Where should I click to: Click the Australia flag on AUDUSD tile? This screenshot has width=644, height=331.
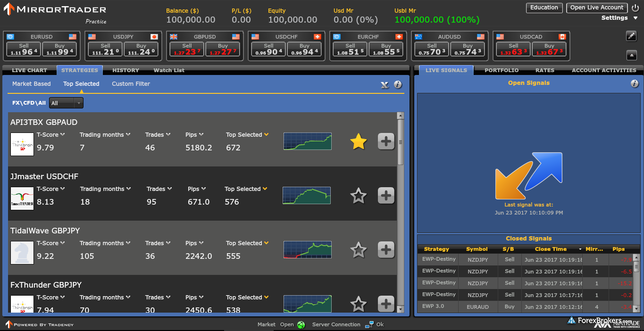click(x=418, y=36)
